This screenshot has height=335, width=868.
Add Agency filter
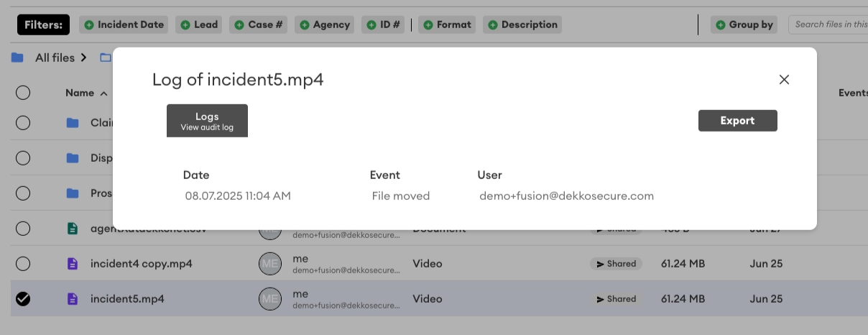coord(325,24)
